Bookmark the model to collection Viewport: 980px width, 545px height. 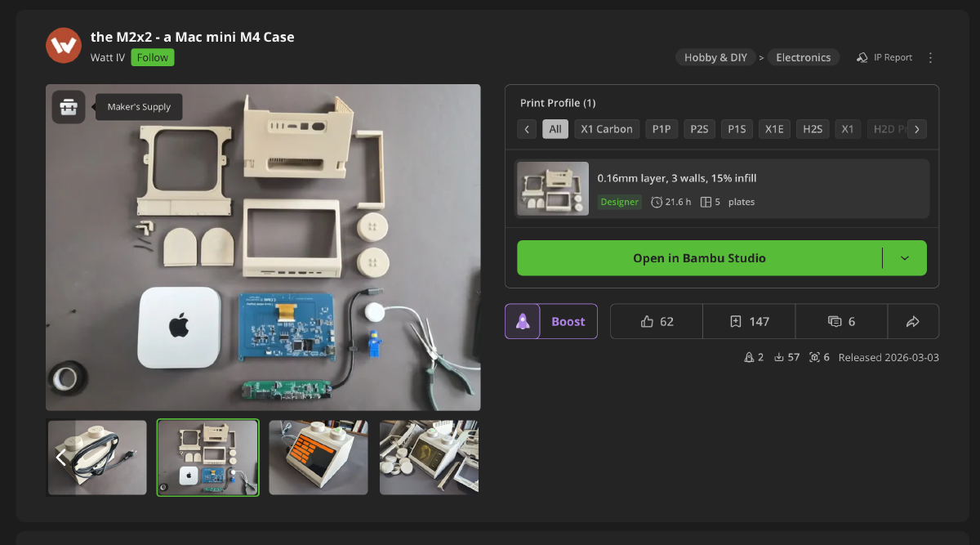coord(749,321)
